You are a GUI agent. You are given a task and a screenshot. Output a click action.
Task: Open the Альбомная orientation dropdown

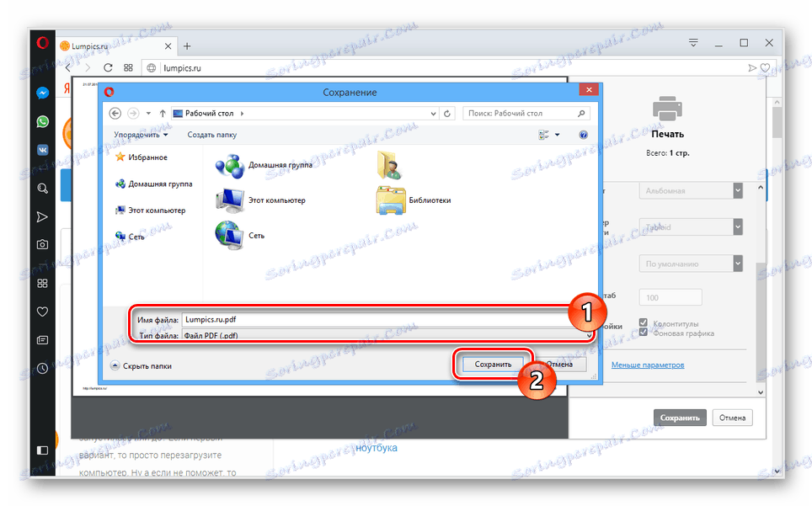tap(691, 190)
